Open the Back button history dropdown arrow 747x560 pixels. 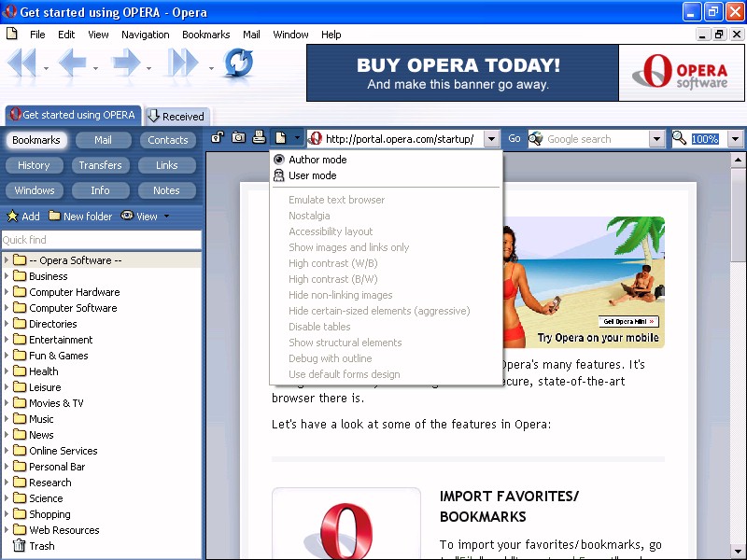click(x=96, y=68)
